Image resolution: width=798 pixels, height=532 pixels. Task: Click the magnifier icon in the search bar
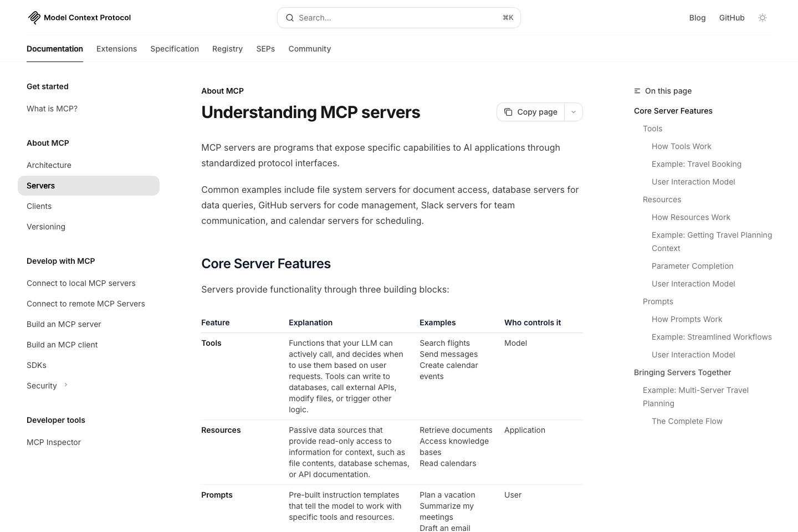290,18
